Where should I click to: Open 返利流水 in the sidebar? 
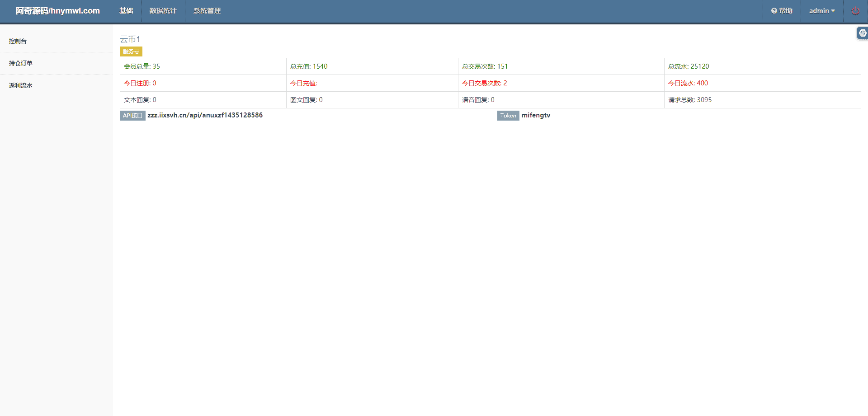[21, 85]
